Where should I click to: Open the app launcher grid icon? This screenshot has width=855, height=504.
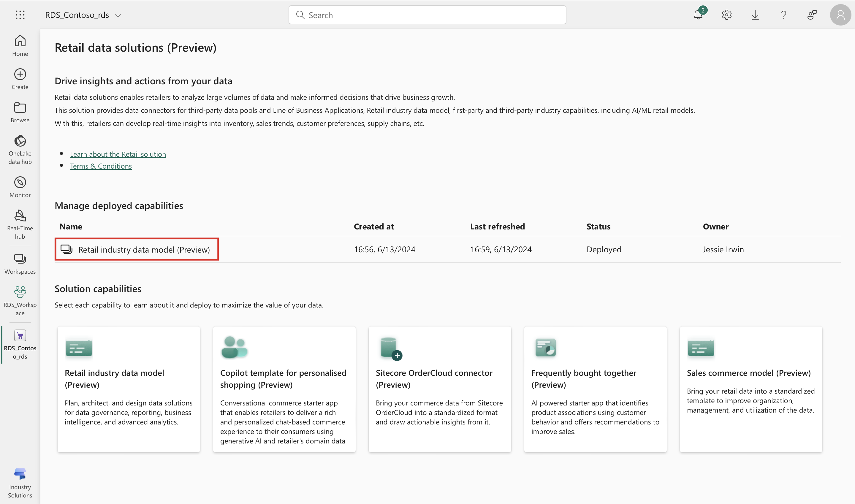pos(20,15)
